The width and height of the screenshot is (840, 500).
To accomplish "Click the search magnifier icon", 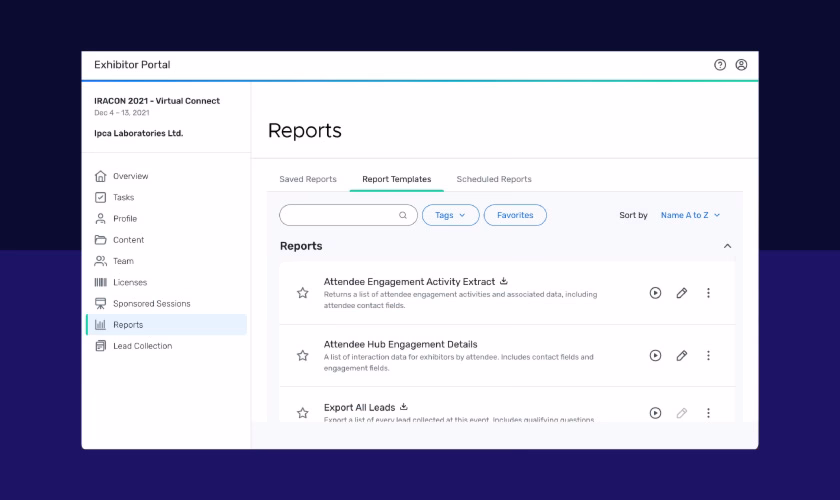I will click(x=403, y=215).
